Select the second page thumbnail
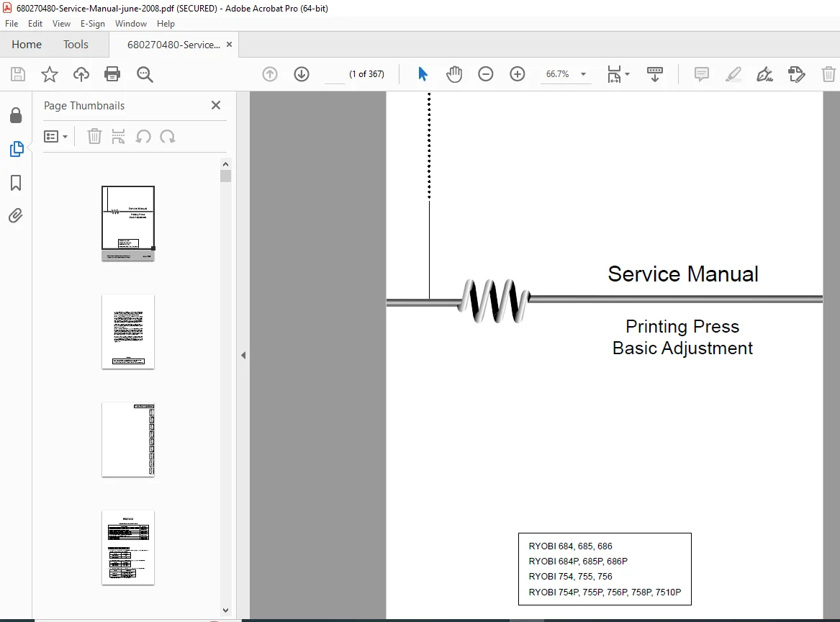The width and height of the screenshot is (840, 622). [x=128, y=332]
